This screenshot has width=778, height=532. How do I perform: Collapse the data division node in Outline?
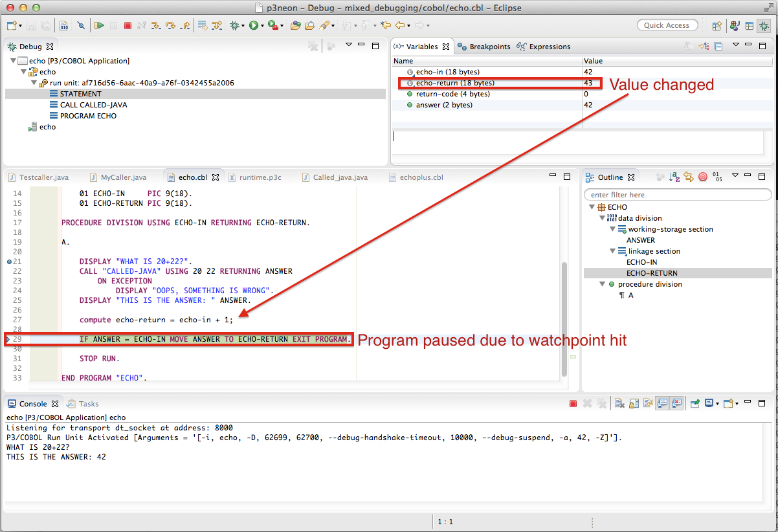point(602,218)
